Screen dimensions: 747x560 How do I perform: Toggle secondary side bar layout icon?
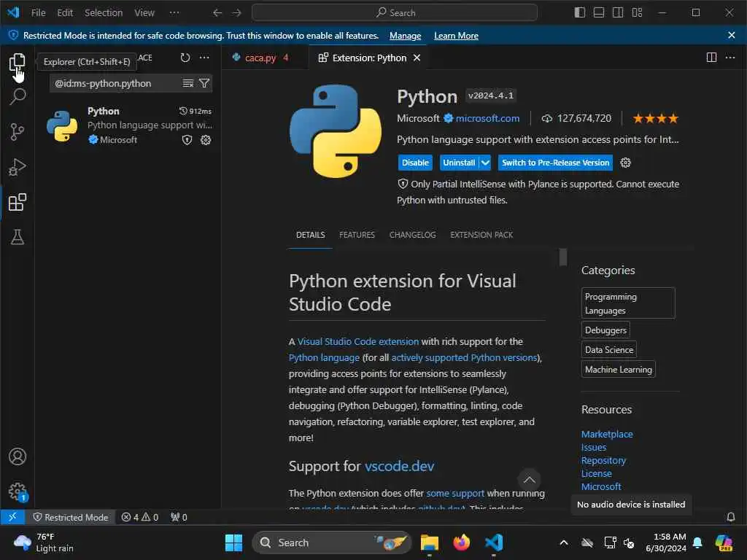point(618,13)
